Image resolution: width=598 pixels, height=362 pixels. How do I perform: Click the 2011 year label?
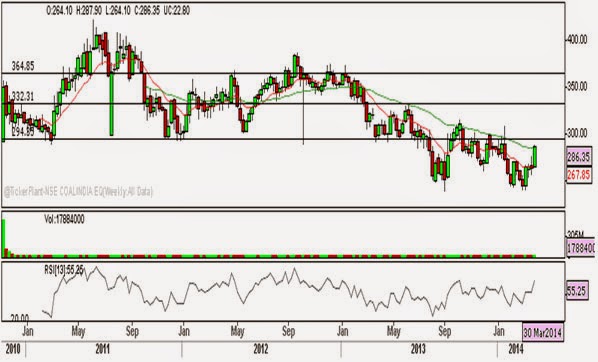[x=102, y=349]
